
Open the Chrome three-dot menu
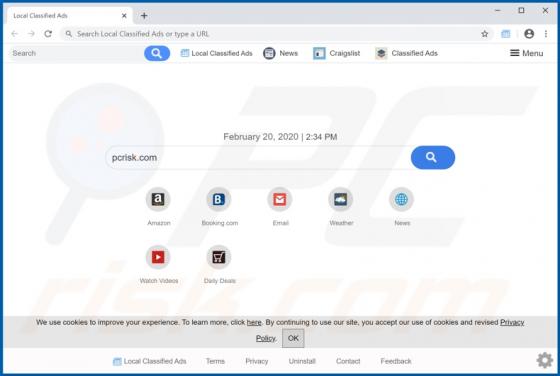click(x=546, y=34)
